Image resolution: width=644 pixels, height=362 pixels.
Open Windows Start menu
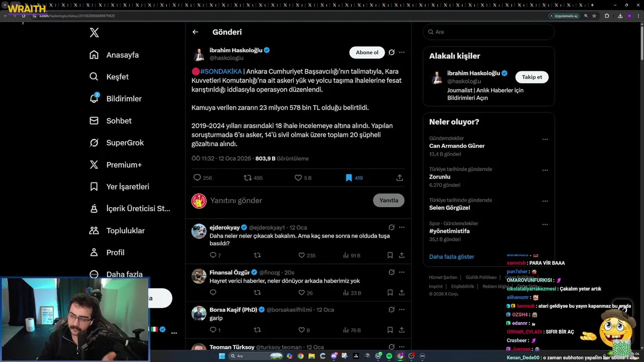tap(222, 356)
